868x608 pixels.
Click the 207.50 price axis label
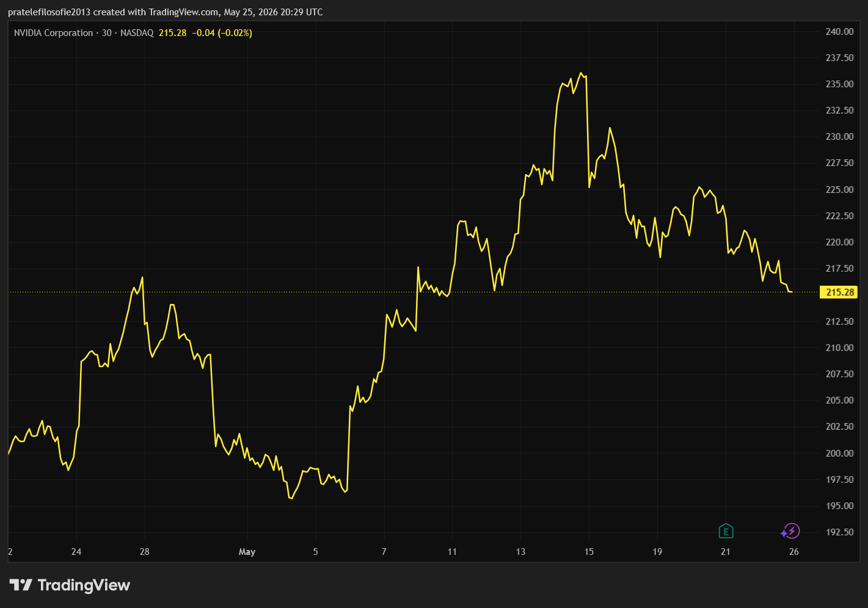(840, 374)
